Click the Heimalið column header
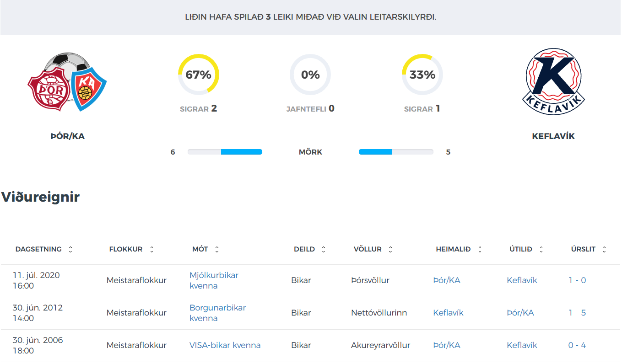 tap(453, 249)
